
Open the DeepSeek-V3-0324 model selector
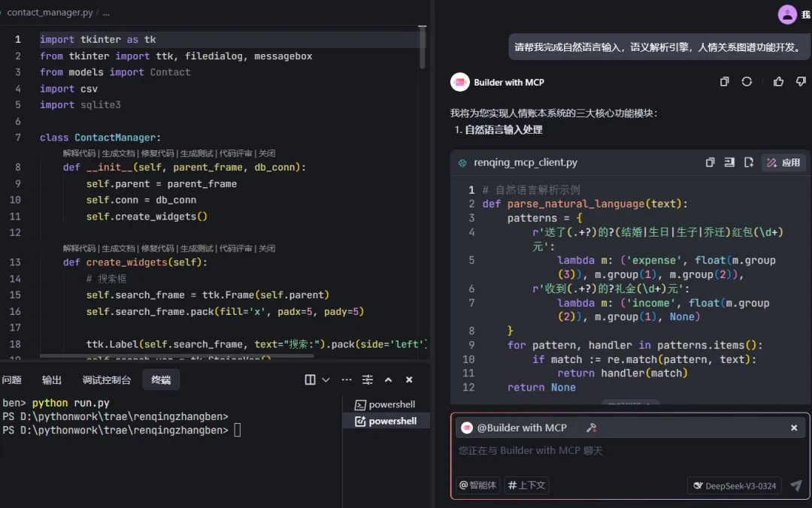(x=734, y=485)
